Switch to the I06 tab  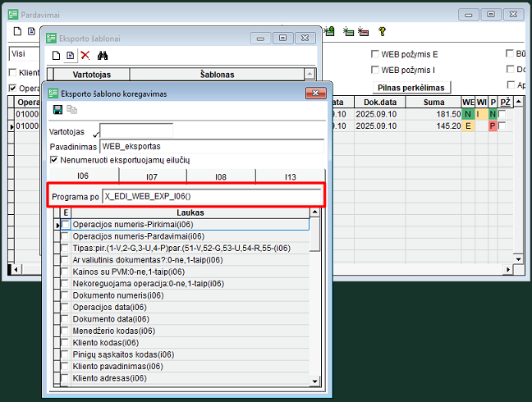pyautogui.click(x=83, y=176)
